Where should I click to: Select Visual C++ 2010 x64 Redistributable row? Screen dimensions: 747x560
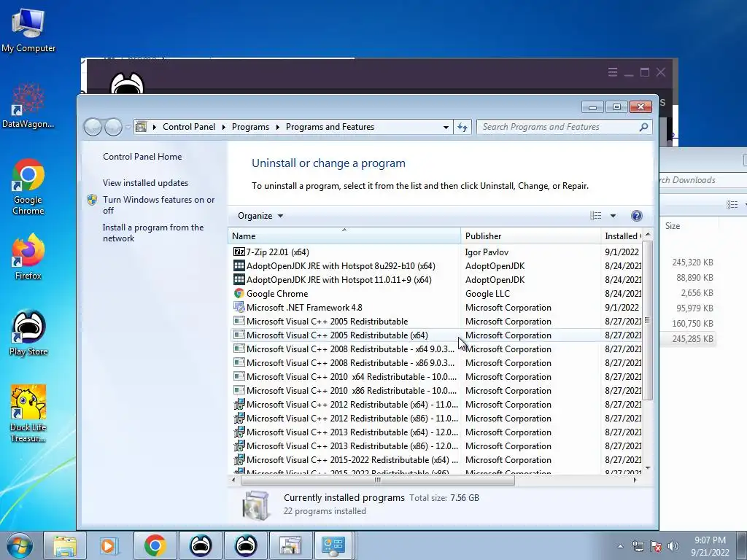point(436,376)
